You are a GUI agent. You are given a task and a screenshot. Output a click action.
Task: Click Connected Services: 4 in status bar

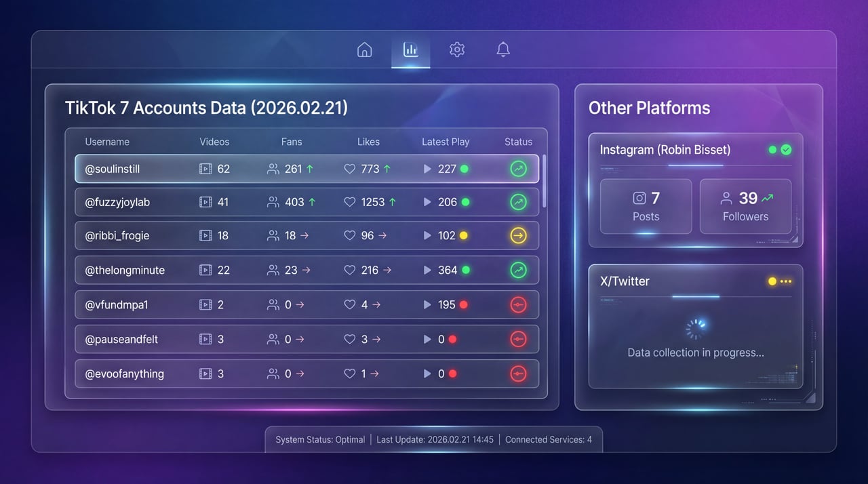pyautogui.click(x=549, y=439)
